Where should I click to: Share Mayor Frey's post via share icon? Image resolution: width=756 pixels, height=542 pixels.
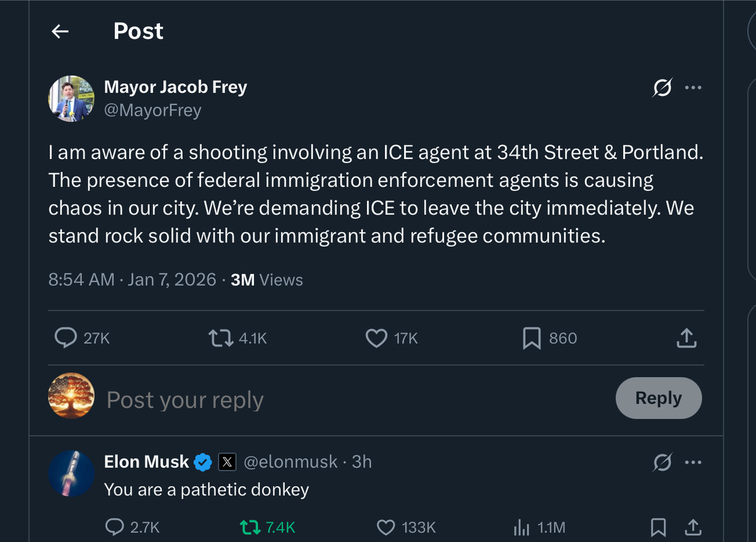click(686, 338)
